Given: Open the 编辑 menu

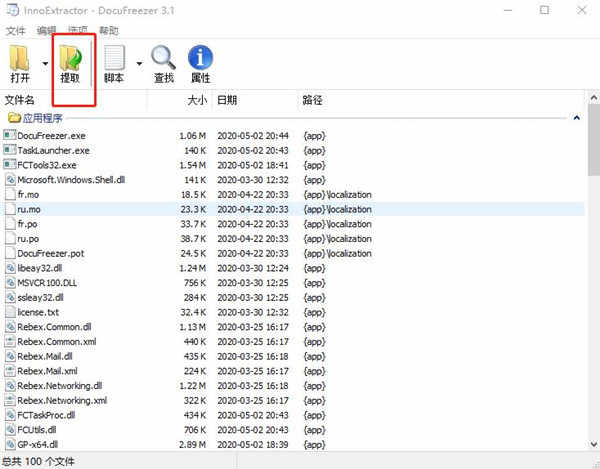Looking at the screenshot, I should click(x=46, y=31).
